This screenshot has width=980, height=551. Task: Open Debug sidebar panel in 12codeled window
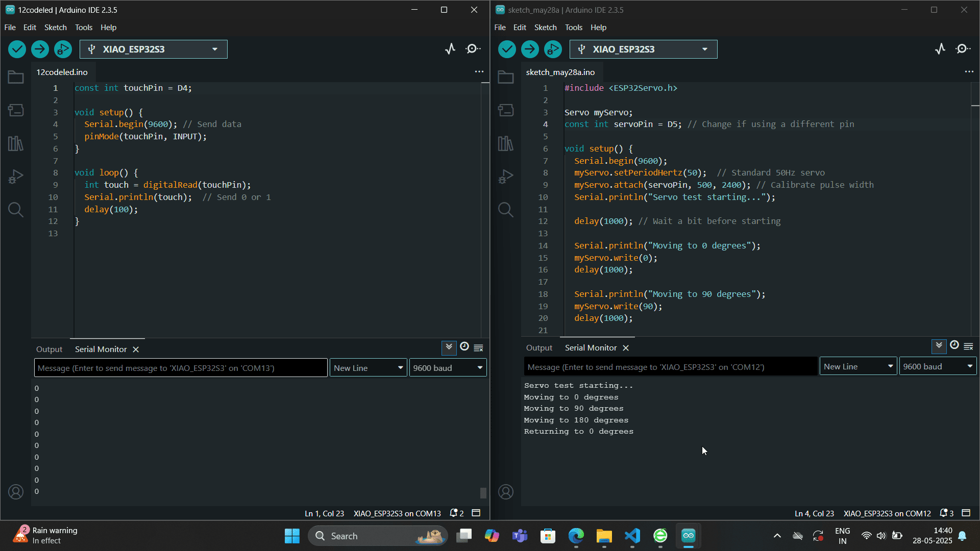pos(16,177)
